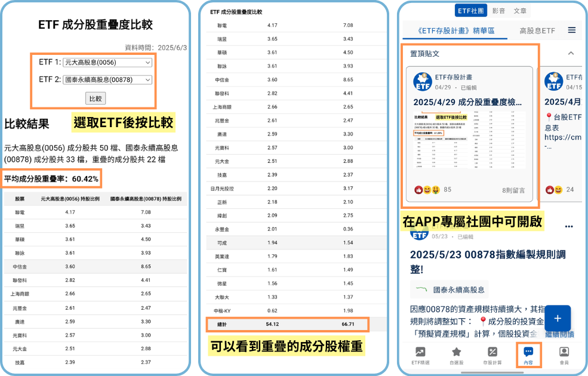Viewport: 588px width, 376px height.
Task: Tap the 自選股 star icon
Action: click(x=457, y=352)
